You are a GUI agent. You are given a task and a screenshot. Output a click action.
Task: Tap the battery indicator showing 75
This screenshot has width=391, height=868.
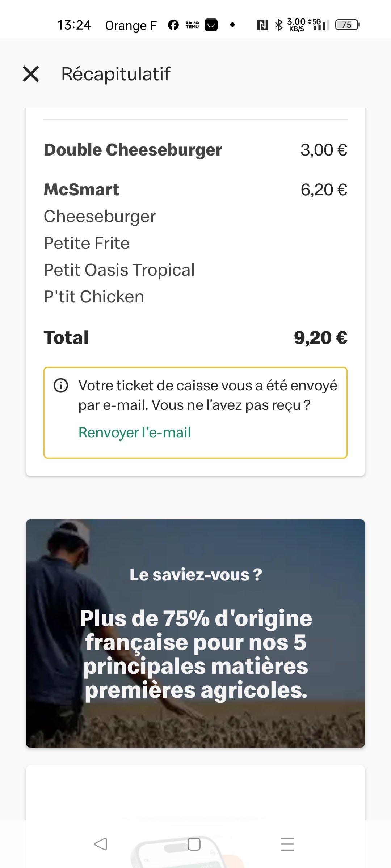[x=347, y=25]
